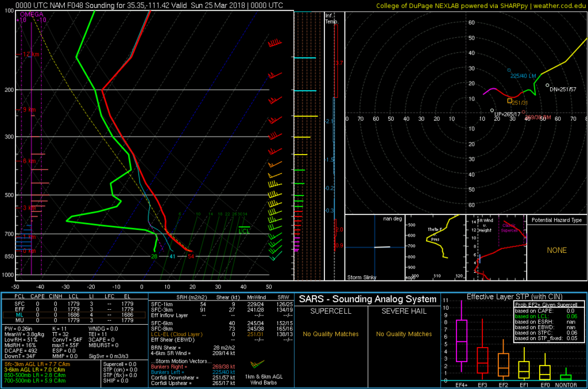Open the Theta-E vs Pres inset plot

tap(435, 248)
